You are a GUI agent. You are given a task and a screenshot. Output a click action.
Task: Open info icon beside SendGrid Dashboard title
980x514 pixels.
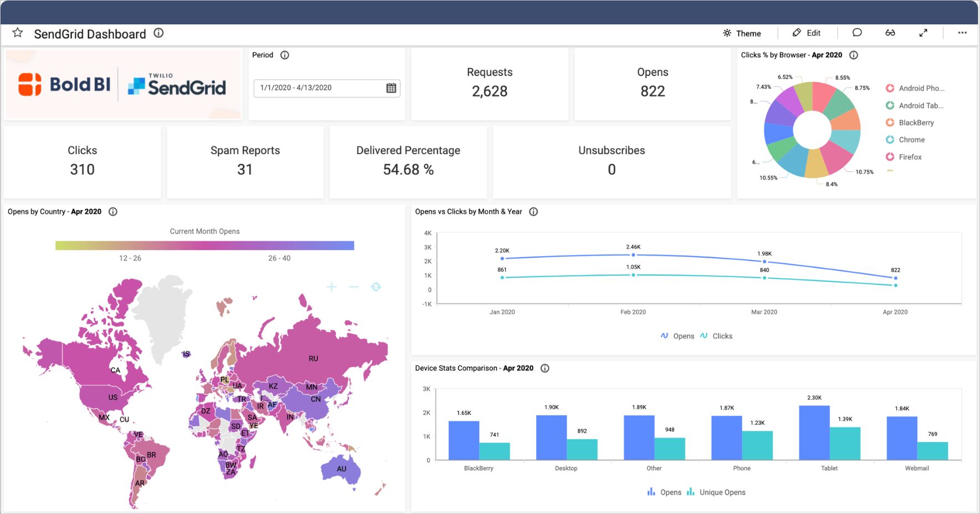(158, 33)
